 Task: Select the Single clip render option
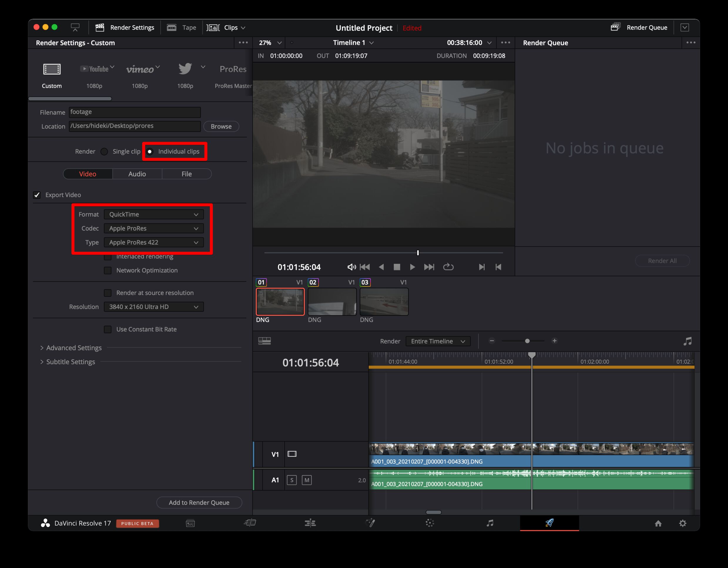104,152
